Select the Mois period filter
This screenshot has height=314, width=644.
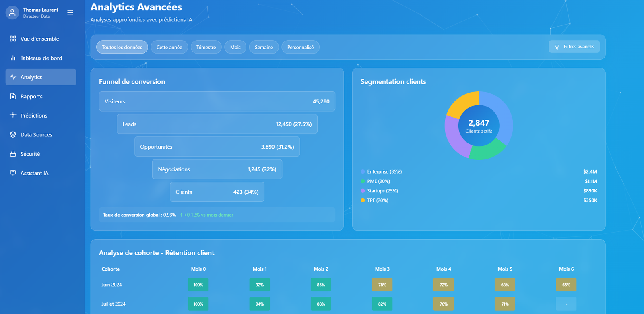point(235,47)
